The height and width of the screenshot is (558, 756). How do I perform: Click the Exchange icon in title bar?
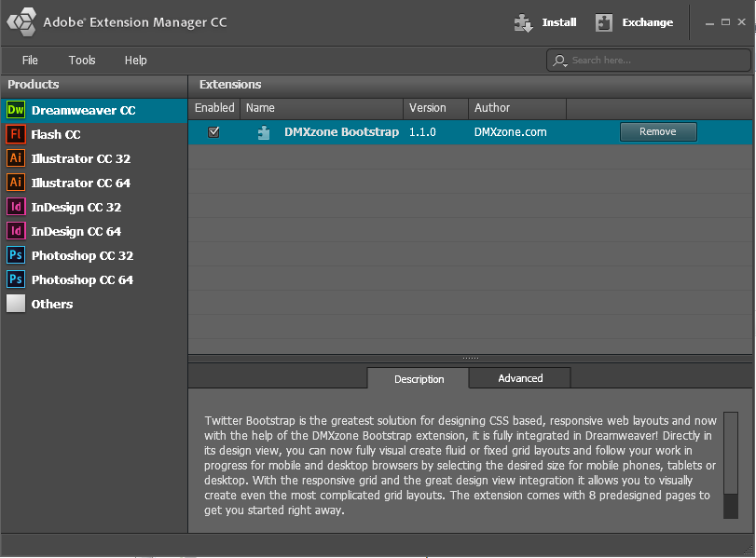604,22
